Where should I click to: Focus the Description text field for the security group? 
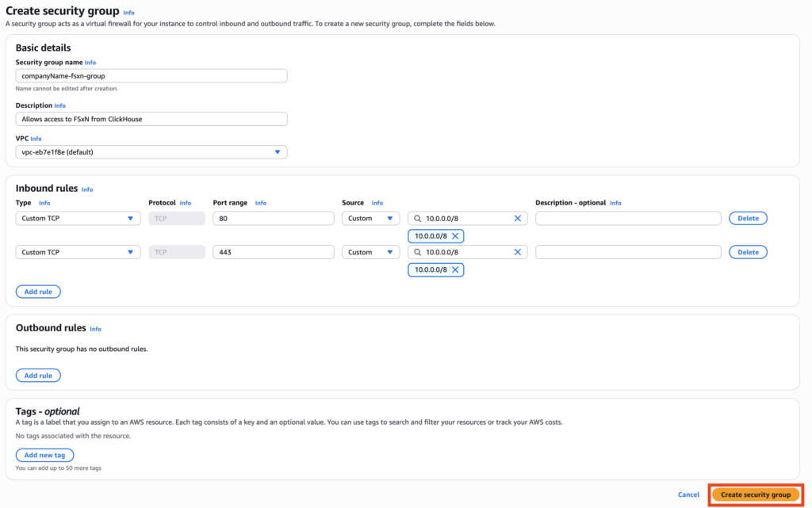151,119
